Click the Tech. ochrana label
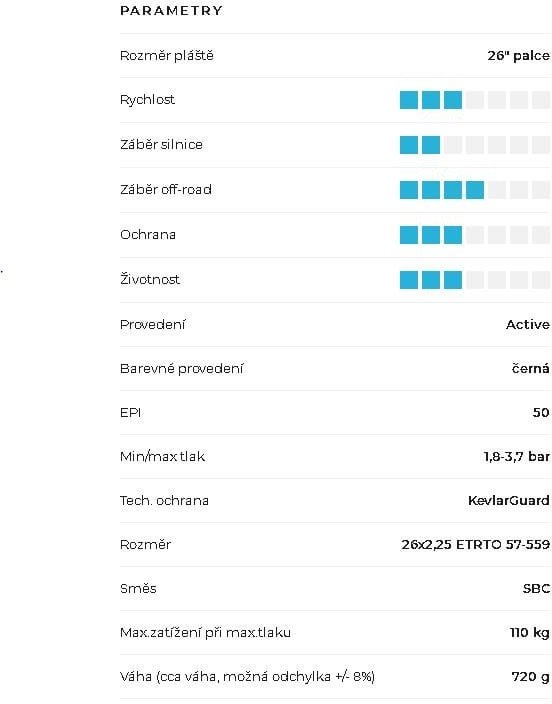Image resolution: width=552 pixels, height=704 pixels. coord(164,500)
